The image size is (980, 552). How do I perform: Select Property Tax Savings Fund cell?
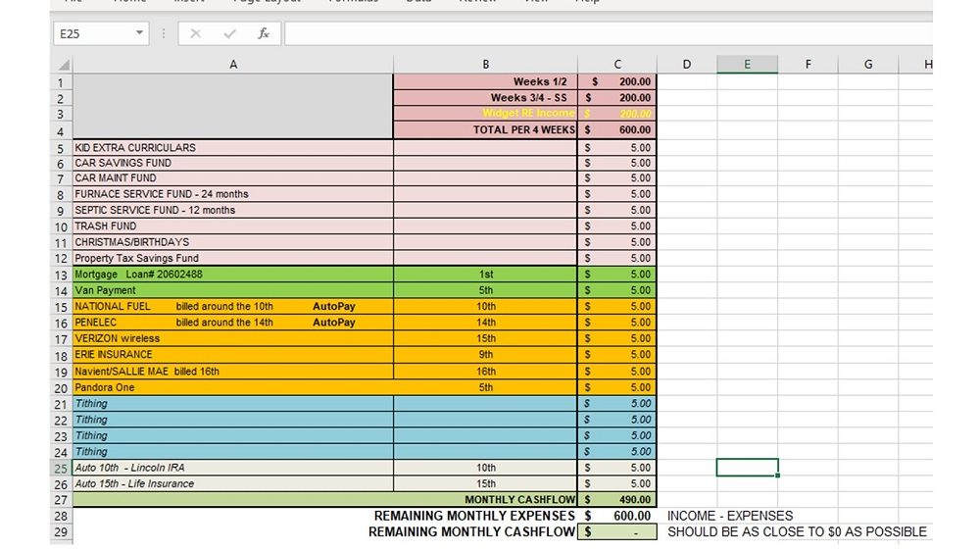[233, 258]
